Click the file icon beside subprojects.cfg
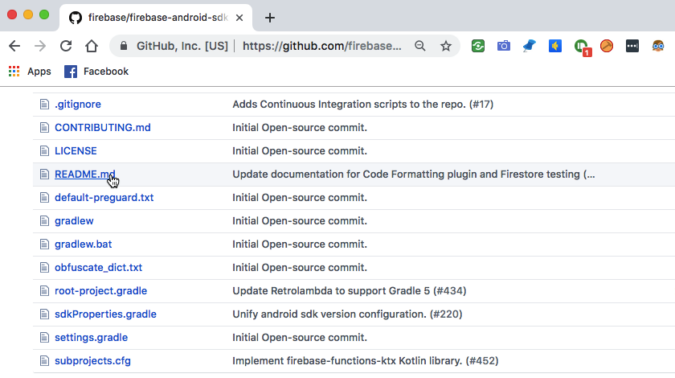The width and height of the screenshot is (675, 378). pyautogui.click(x=44, y=361)
